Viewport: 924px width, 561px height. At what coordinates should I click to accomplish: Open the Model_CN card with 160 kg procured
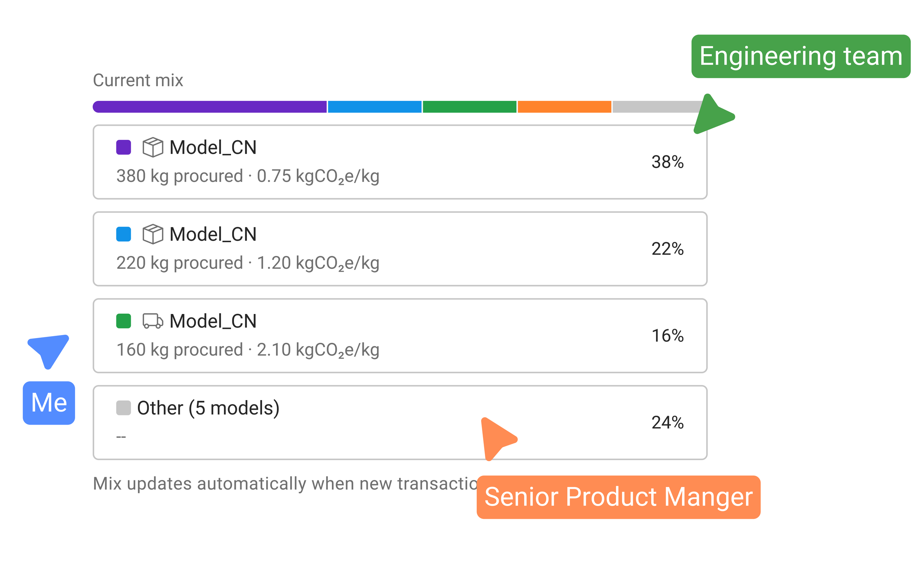click(400, 336)
